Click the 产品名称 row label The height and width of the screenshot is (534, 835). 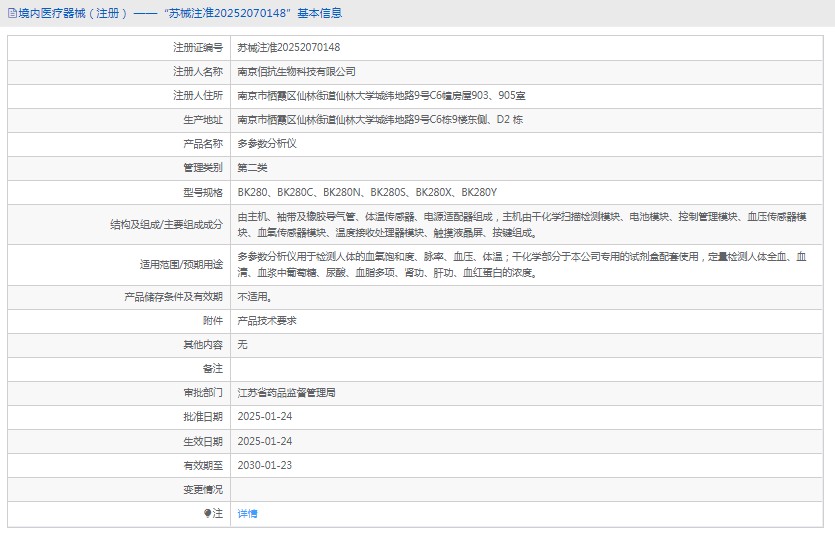[x=203, y=143]
